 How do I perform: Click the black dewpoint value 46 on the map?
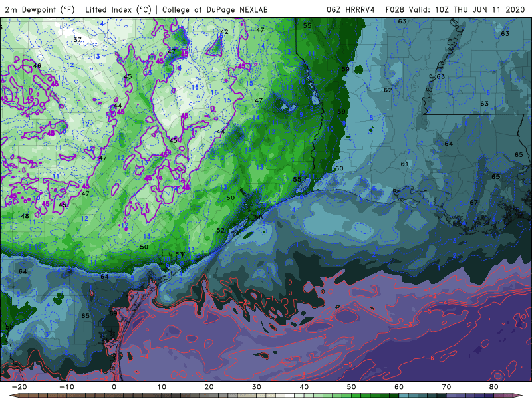pyautogui.click(x=37, y=65)
